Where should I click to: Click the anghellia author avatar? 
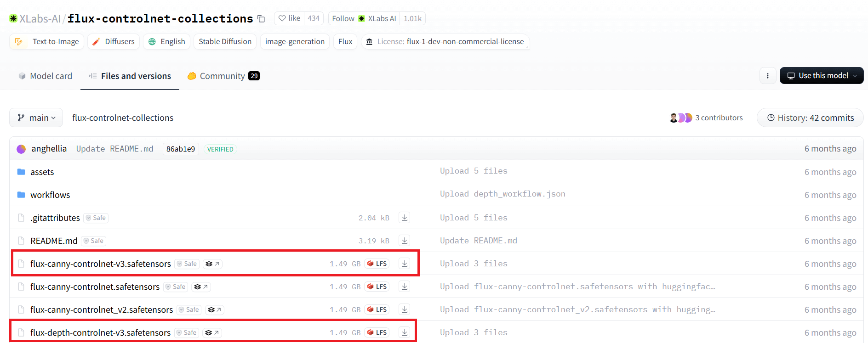coord(21,149)
